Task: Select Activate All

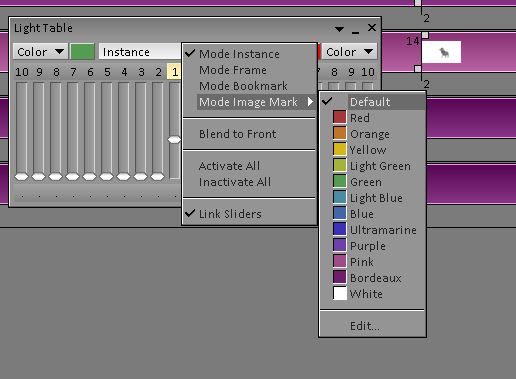Action: coord(249,166)
